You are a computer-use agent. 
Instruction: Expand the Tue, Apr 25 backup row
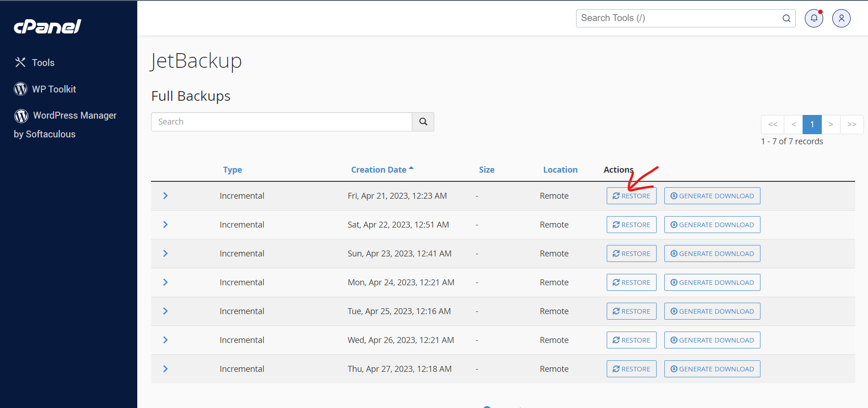tap(166, 311)
